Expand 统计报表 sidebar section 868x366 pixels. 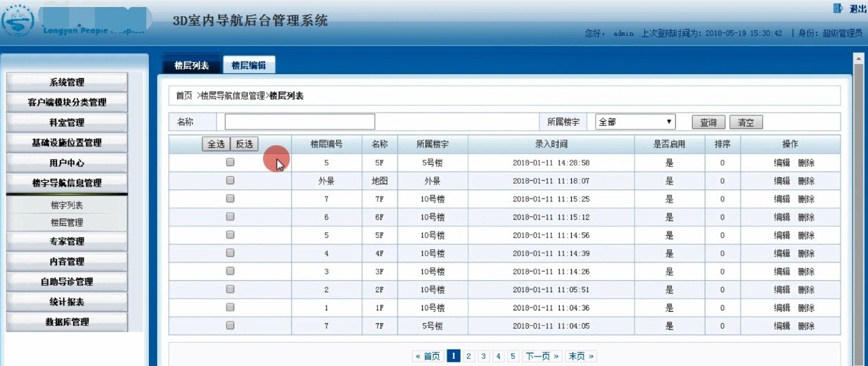[x=67, y=301]
